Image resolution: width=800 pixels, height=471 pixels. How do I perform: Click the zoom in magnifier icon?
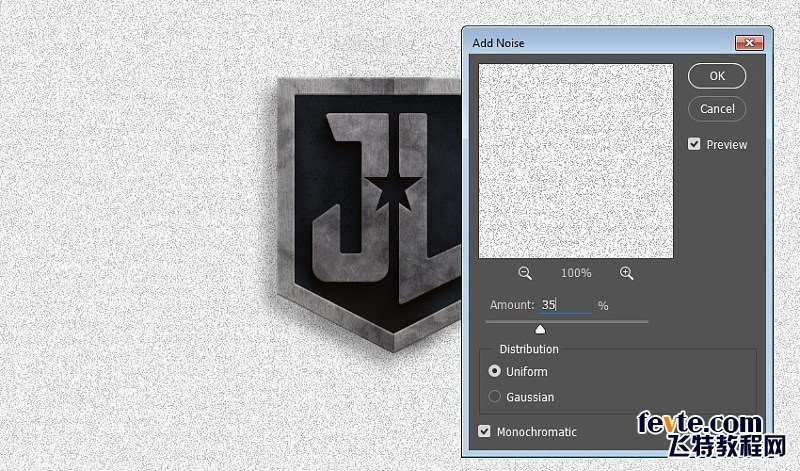(x=627, y=273)
